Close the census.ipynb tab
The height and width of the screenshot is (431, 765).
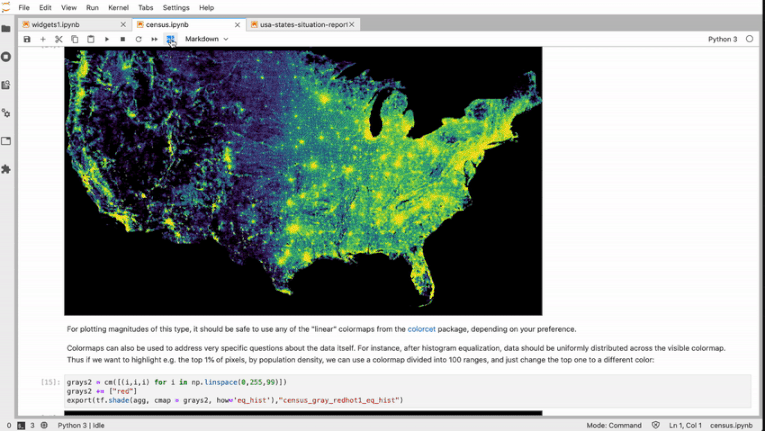[x=237, y=24]
